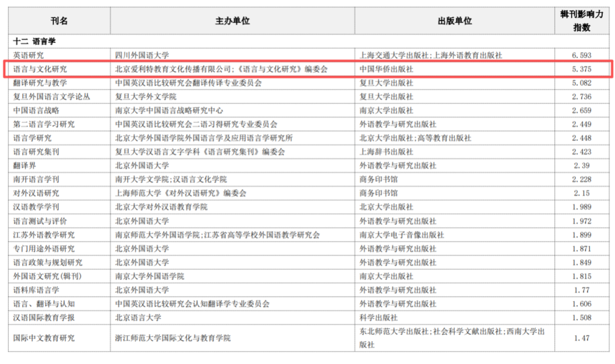Select index value 1.77

click(x=581, y=290)
